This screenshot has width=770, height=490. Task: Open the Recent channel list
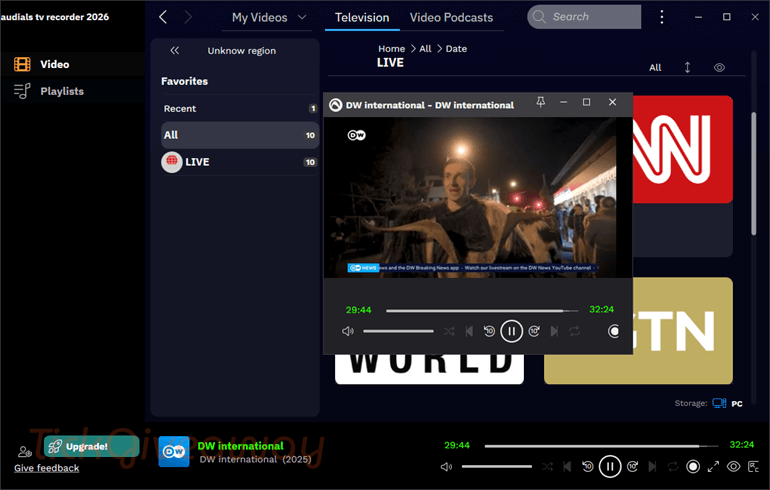tap(240, 109)
